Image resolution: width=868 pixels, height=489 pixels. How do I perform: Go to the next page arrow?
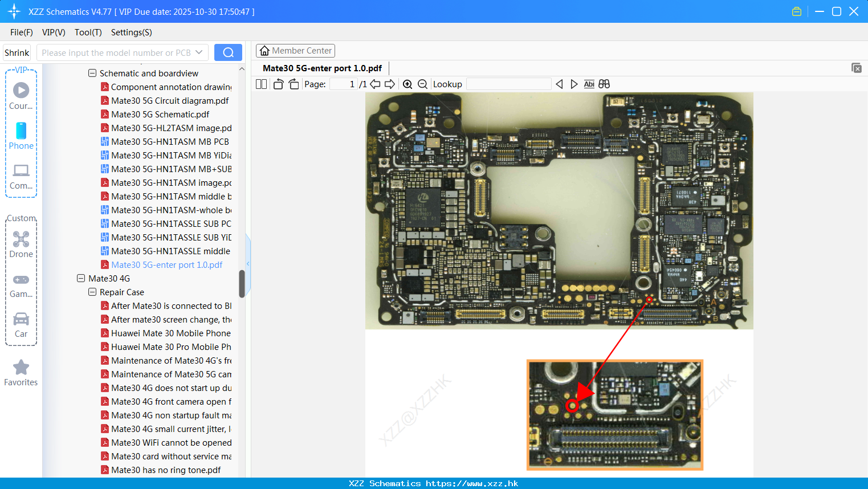click(x=390, y=84)
